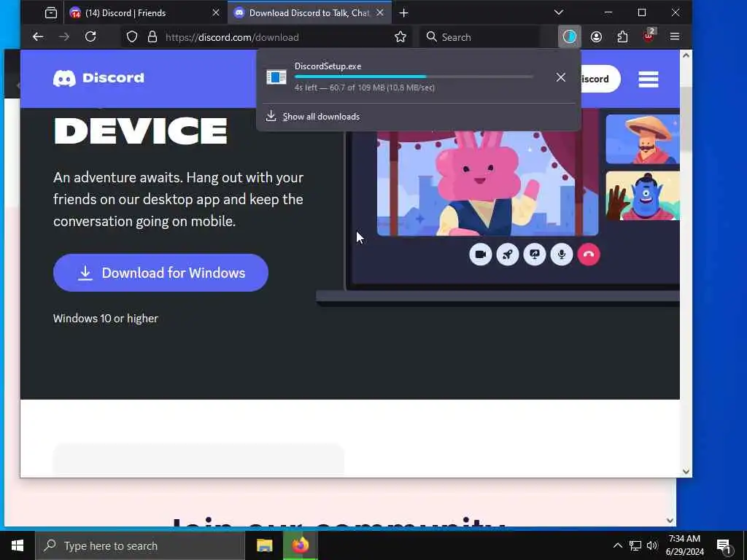
Task: Click the taskbar Type here to search box
Action: pos(140,545)
